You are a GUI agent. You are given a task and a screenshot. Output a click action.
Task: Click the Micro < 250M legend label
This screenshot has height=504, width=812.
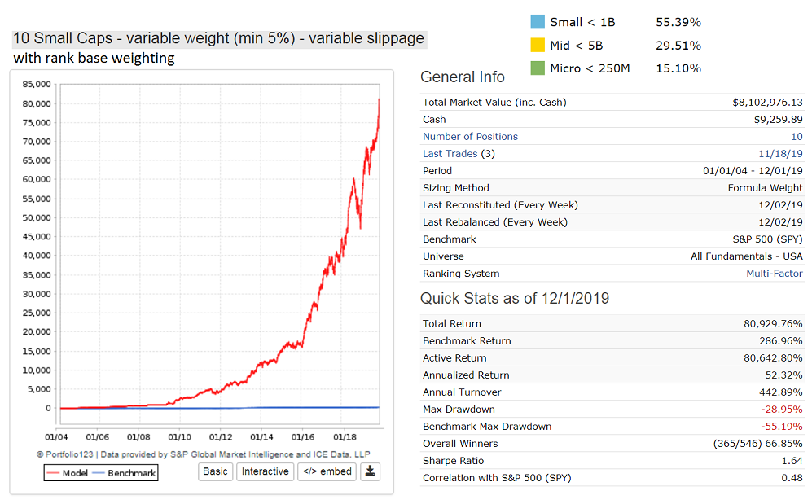(590, 68)
